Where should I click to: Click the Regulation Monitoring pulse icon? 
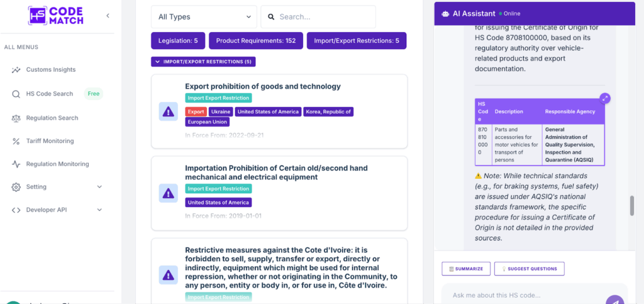16,164
